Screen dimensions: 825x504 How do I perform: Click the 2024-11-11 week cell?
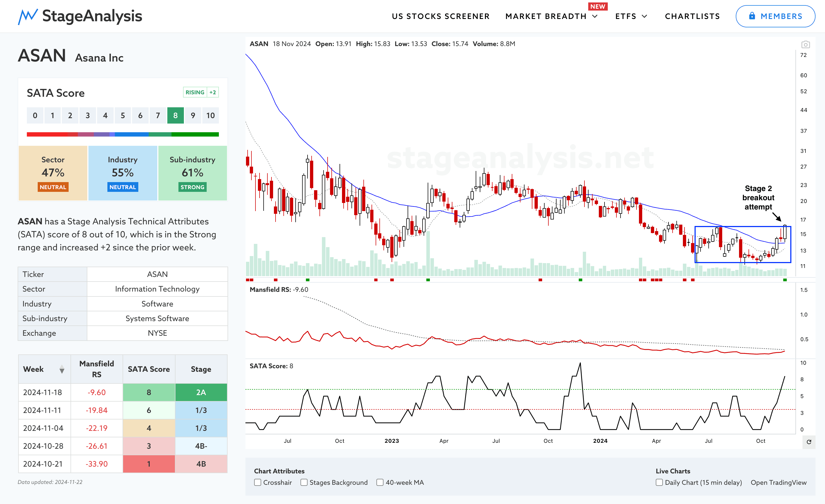tap(44, 410)
